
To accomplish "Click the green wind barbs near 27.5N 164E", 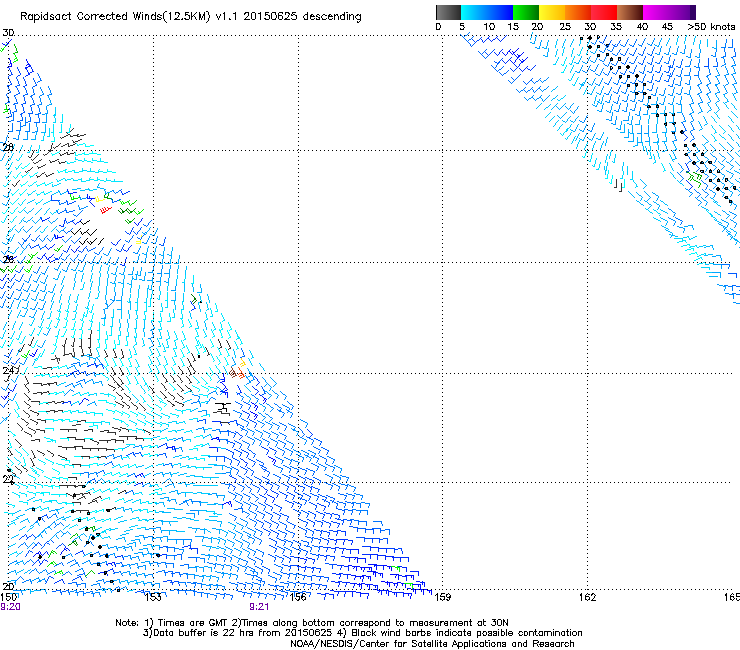I will click(695, 178).
